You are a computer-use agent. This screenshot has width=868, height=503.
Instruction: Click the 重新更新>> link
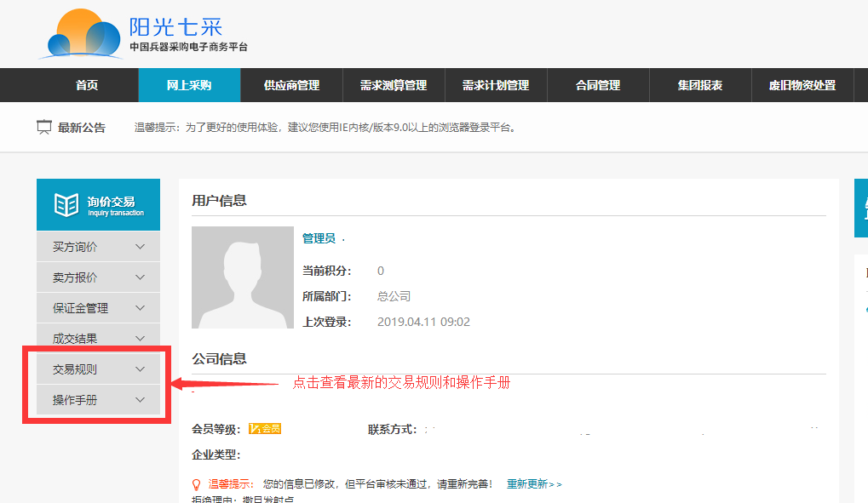pos(534,484)
